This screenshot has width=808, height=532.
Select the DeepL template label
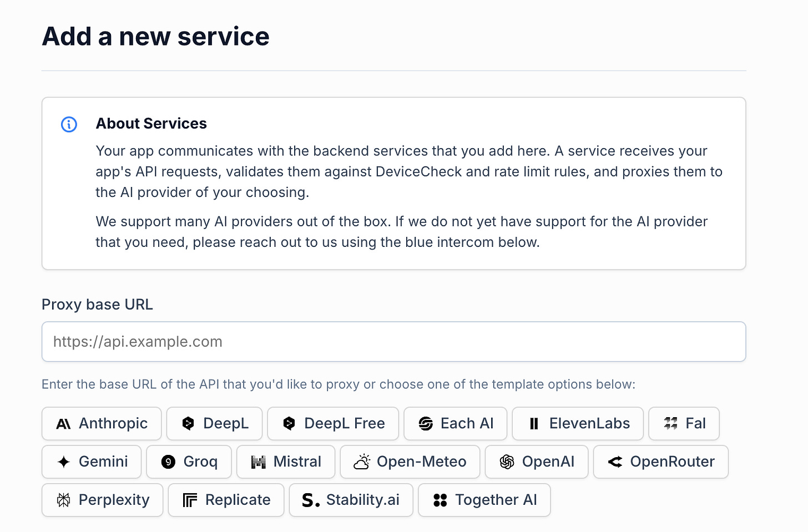226,424
